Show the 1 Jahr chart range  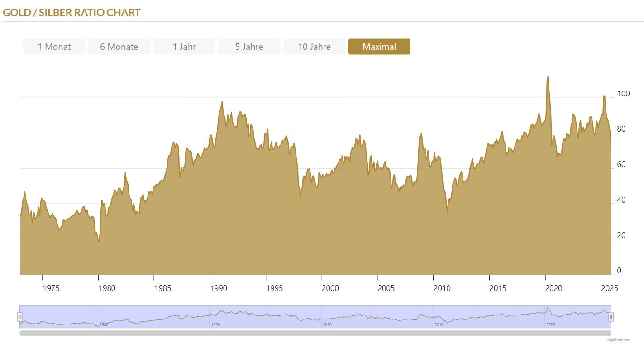coord(184,47)
